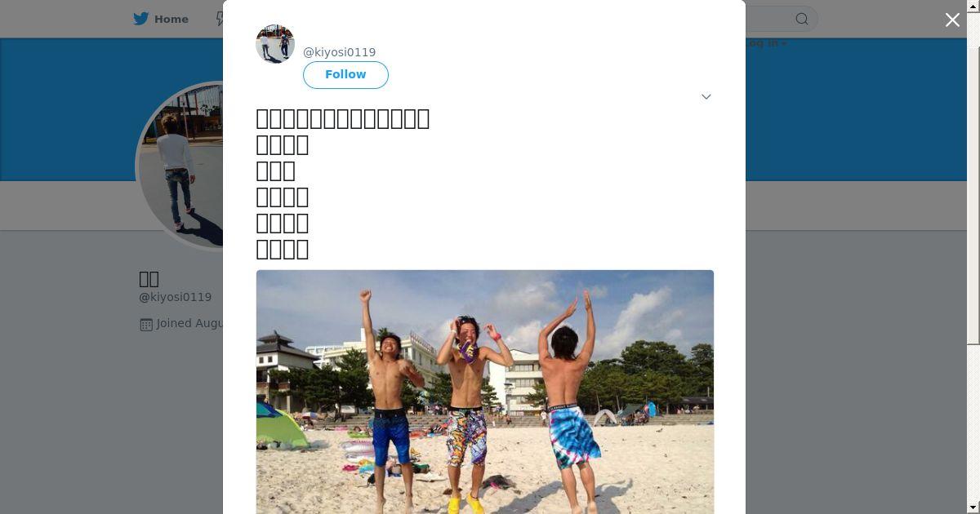Open the beach photo in the tweet
This screenshot has width=980, height=514.
(x=485, y=392)
